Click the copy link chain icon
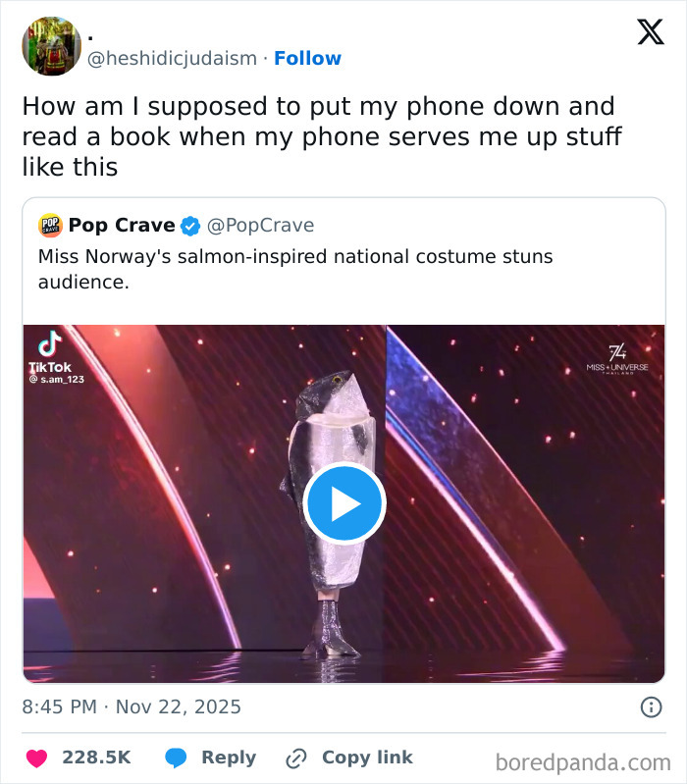The width and height of the screenshot is (687, 784). pyautogui.click(x=295, y=758)
